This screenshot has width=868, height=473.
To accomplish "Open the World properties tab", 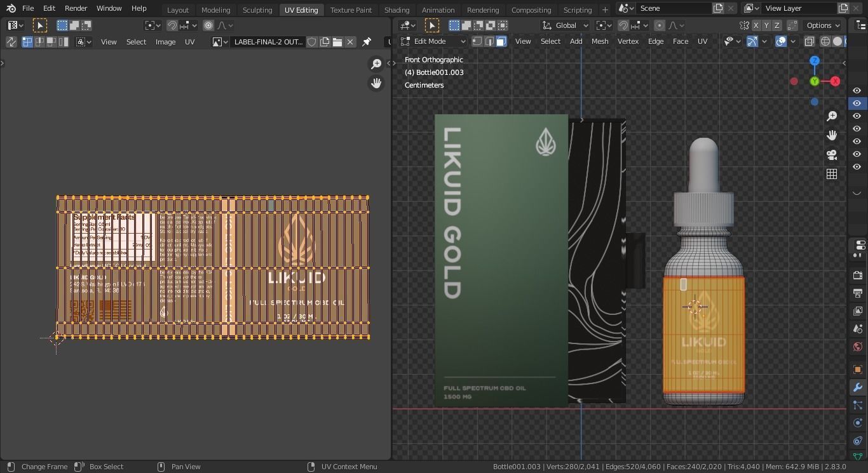I will coord(857,347).
